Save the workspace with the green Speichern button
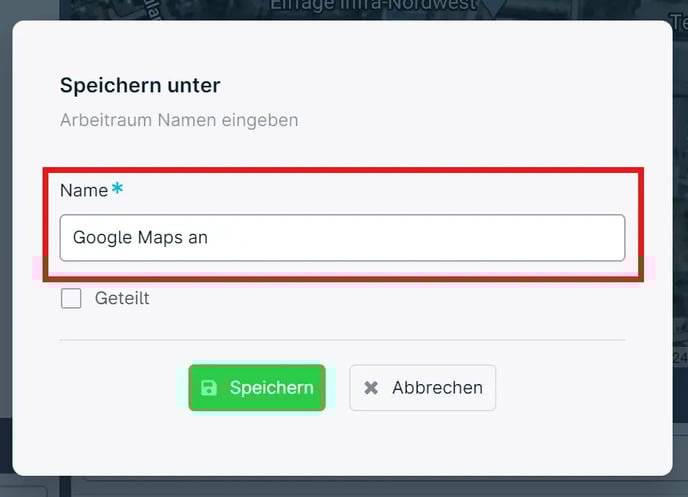Image resolution: width=688 pixels, height=497 pixels. coord(257,388)
